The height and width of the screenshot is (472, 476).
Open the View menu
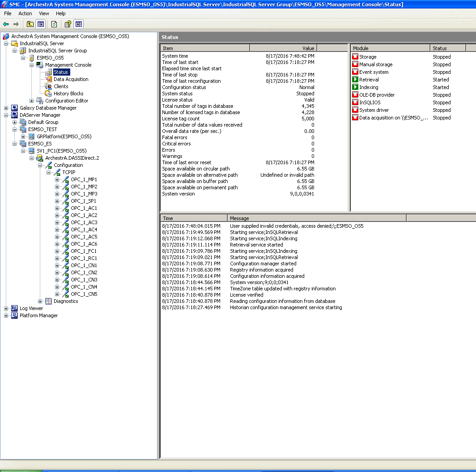(x=44, y=13)
